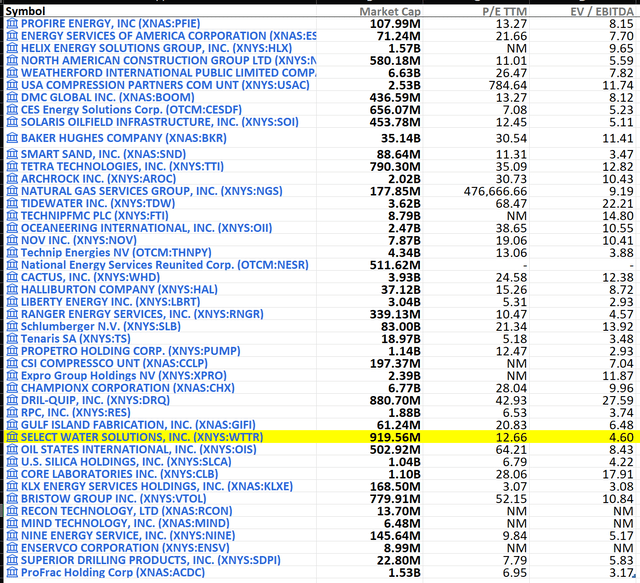640x583 pixels.
Task: Click the Symbol column header
Action: (x=25, y=11)
